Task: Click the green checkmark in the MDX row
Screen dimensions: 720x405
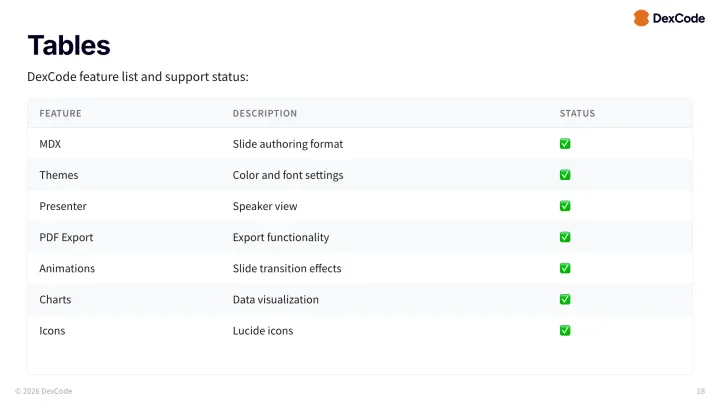Action: [565, 144]
